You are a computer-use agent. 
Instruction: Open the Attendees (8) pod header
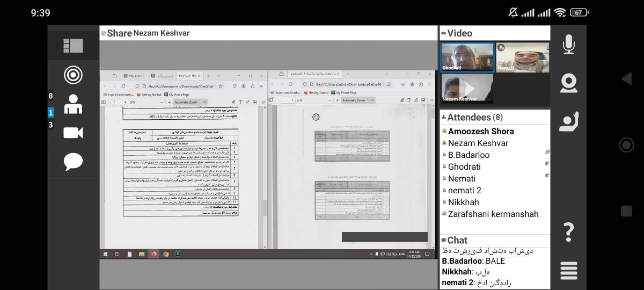click(495, 117)
